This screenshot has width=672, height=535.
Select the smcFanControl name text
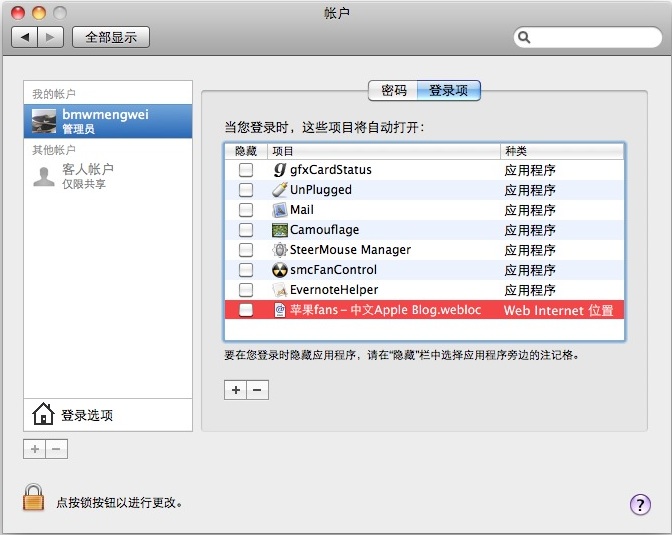333,270
